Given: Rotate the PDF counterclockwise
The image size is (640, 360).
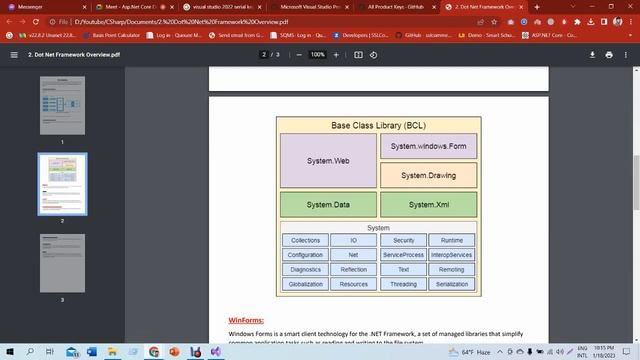Looking at the screenshot, I should pos(373,55).
